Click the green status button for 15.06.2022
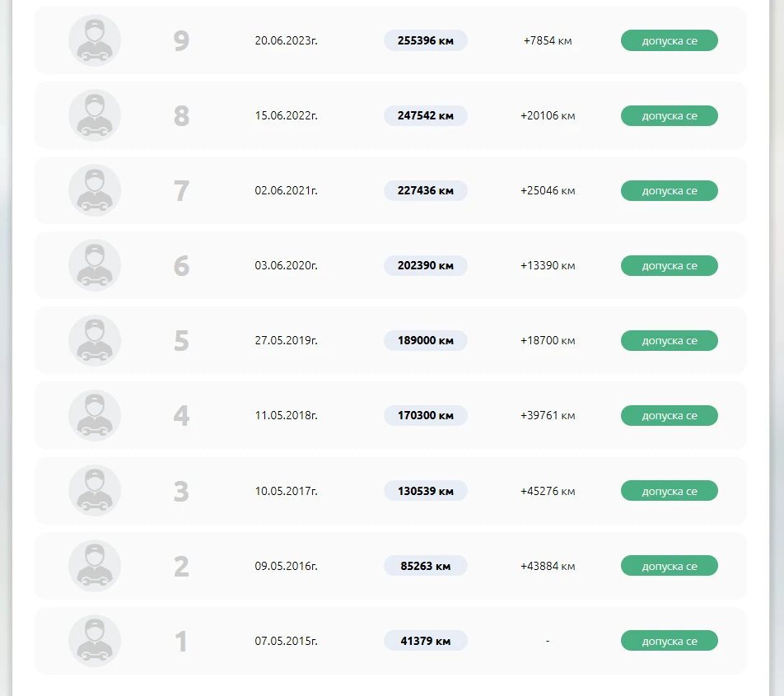Viewport: 784px width, 696px height. coord(669,115)
